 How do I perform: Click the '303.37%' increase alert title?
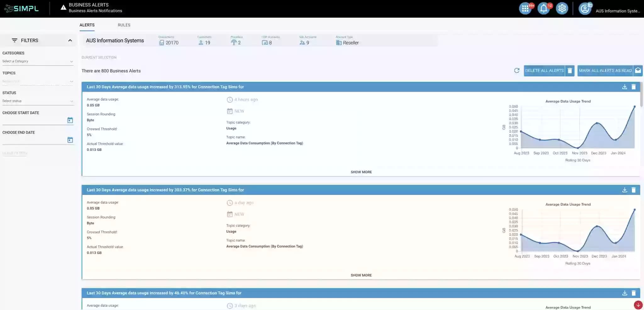[x=165, y=190]
